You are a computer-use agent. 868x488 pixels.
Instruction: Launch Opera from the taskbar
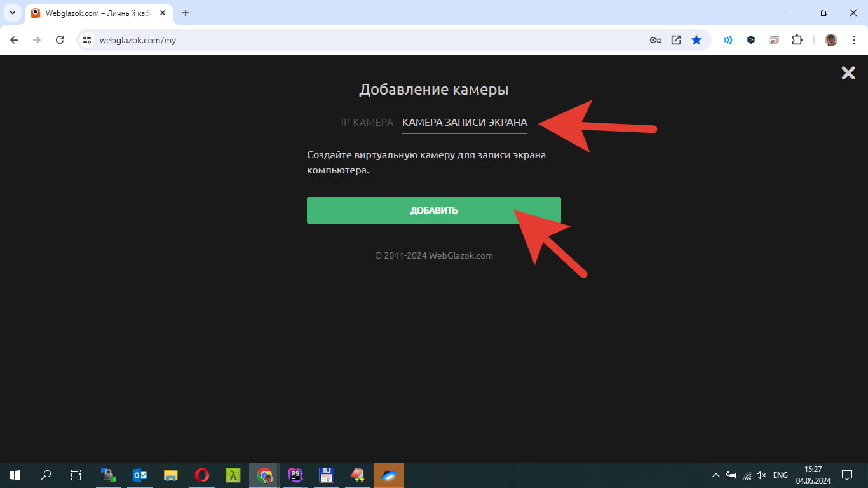pyautogui.click(x=202, y=475)
